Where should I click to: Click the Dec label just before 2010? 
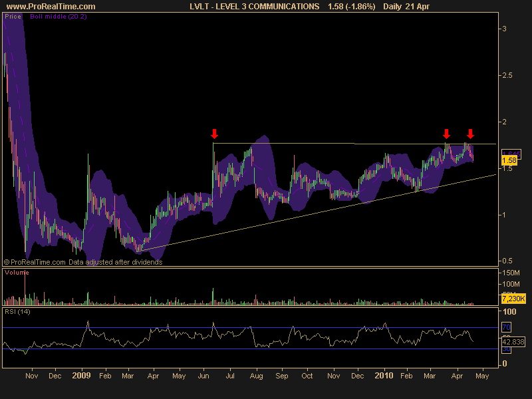[358, 376]
